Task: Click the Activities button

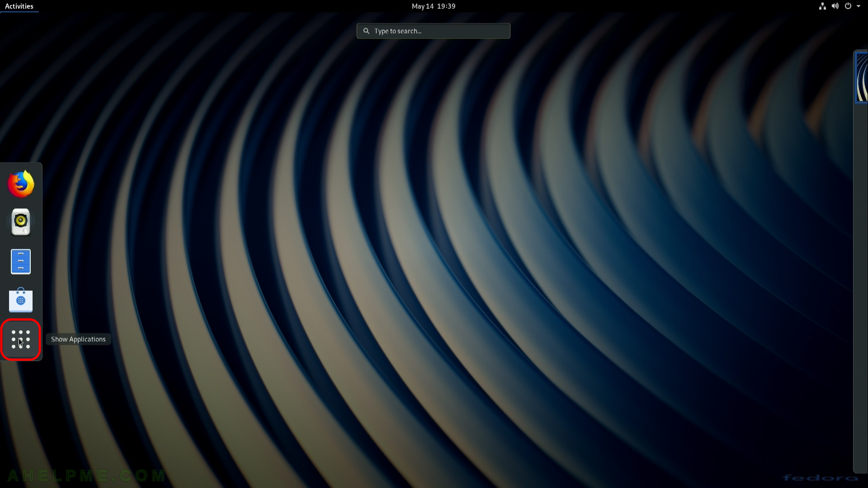Action: (x=19, y=6)
